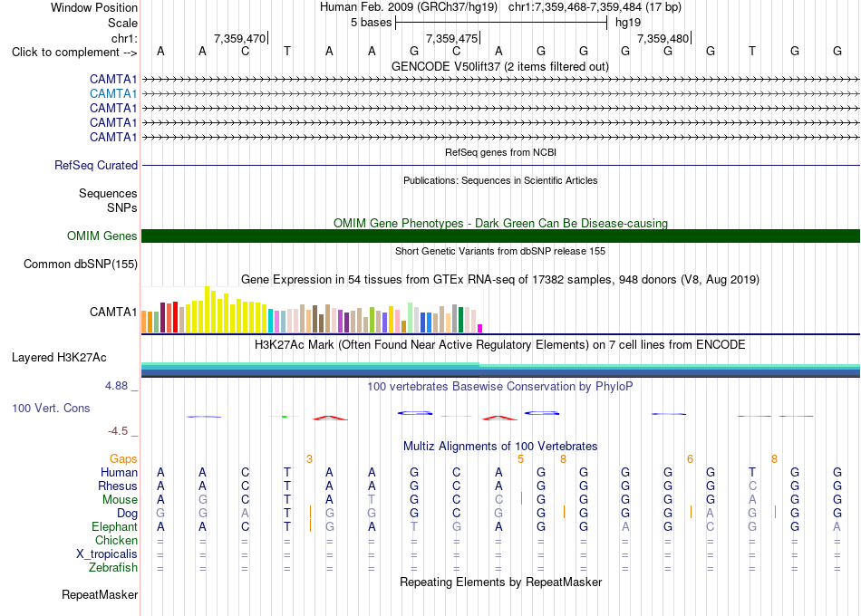This screenshot has height=616, width=861.
Task: Open the 100 vertebrates Basewise Conservation title
Action: [x=500, y=387]
